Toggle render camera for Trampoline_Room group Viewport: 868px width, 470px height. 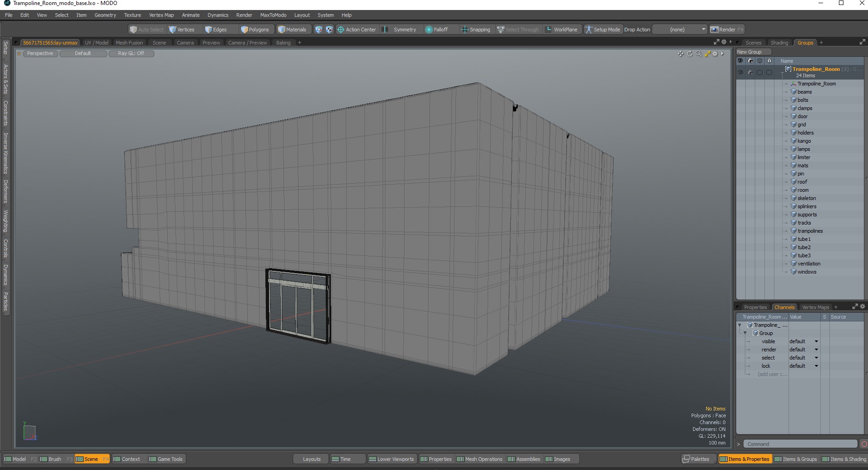[x=750, y=72]
